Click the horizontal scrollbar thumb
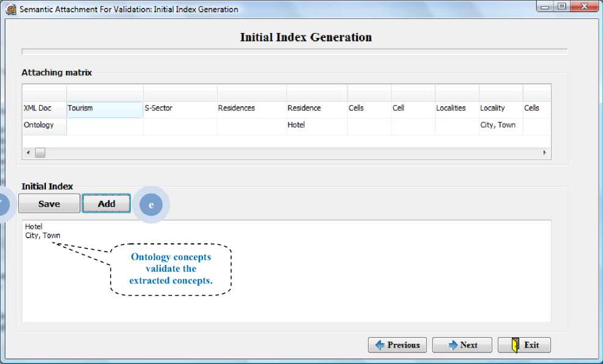This screenshot has height=364, width=603. 40,153
